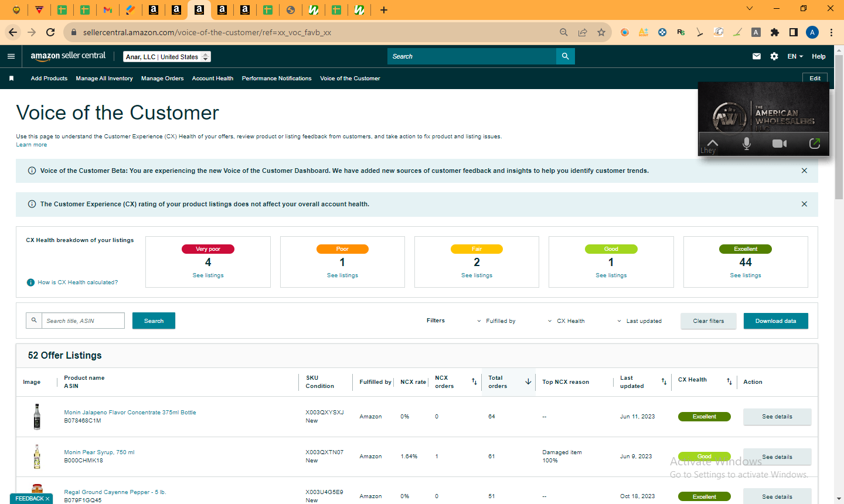Click the zoom magnifier icon in address bar
This screenshot has width=844, height=504.
(x=564, y=32)
